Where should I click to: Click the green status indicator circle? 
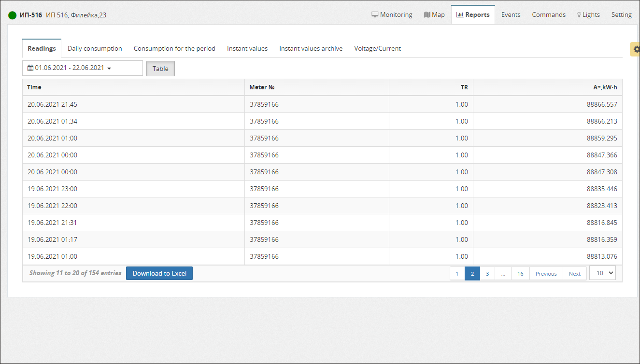coord(13,15)
